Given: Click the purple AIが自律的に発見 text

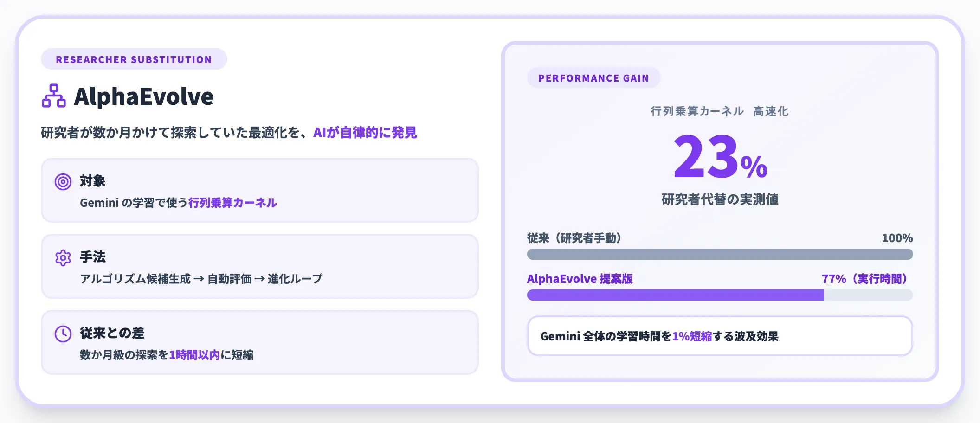Looking at the screenshot, I should point(365,133).
